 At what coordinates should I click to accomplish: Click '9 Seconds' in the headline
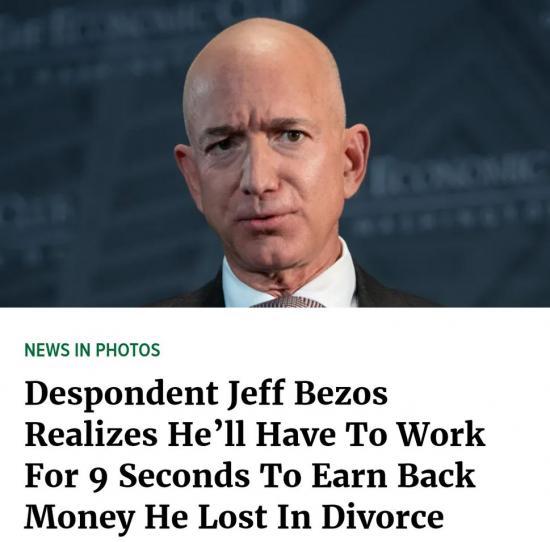[170, 477]
